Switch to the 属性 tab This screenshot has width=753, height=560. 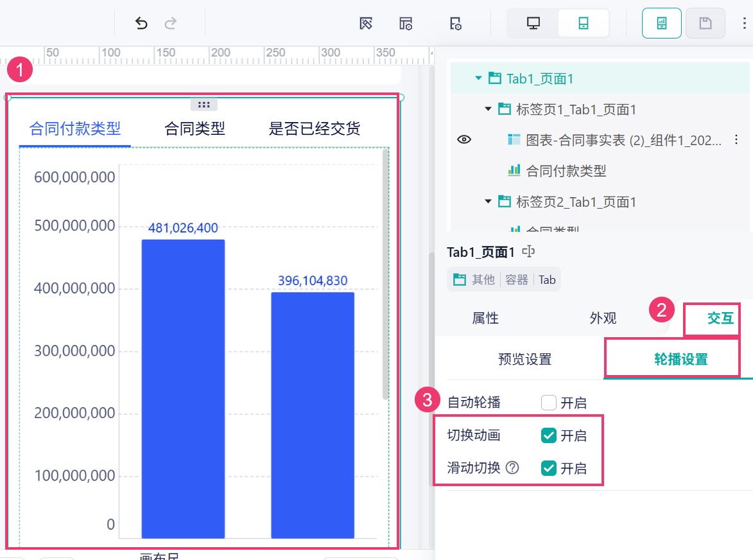point(485,318)
